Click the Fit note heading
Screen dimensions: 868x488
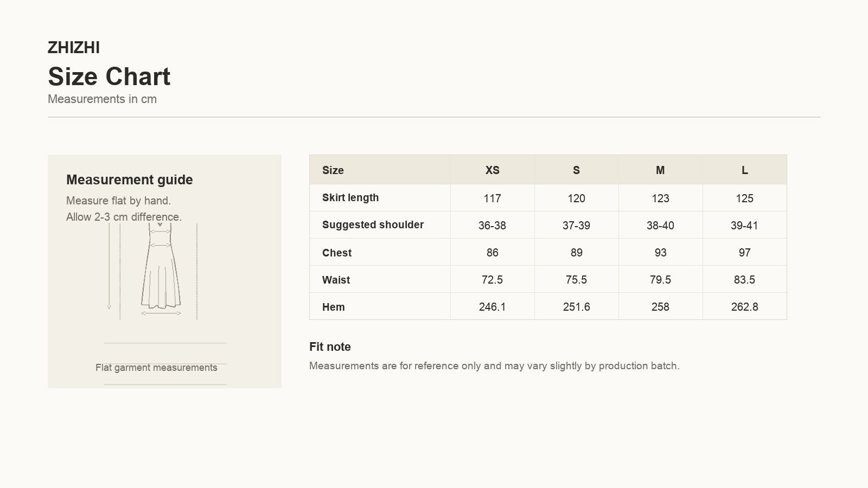tap(330, 347)
